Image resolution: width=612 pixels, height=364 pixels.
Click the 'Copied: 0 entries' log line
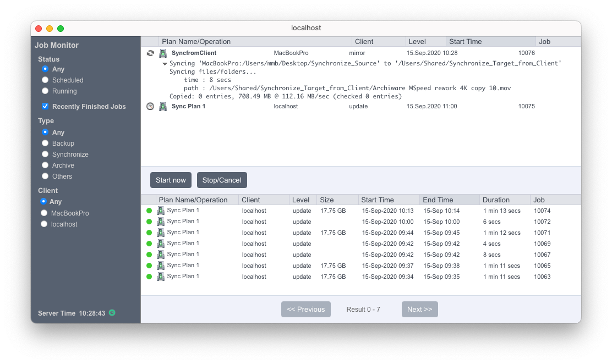[285, 96]
